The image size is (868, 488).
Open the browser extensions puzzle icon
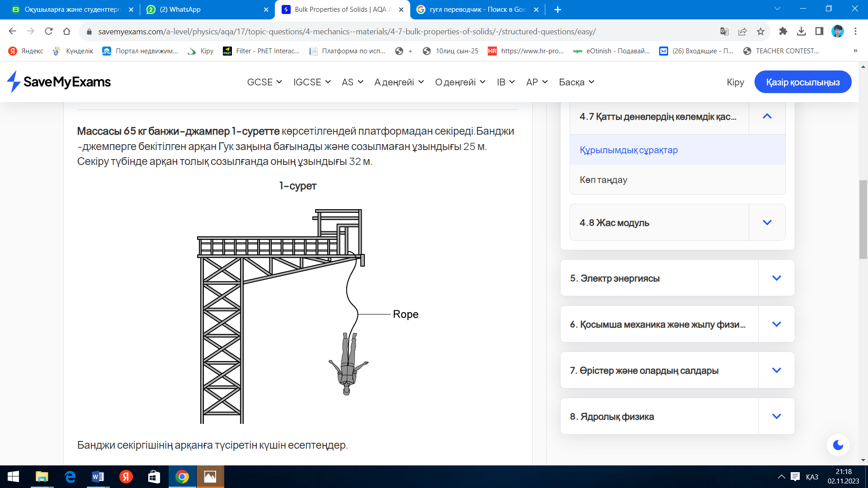click(x=783, y=31)
